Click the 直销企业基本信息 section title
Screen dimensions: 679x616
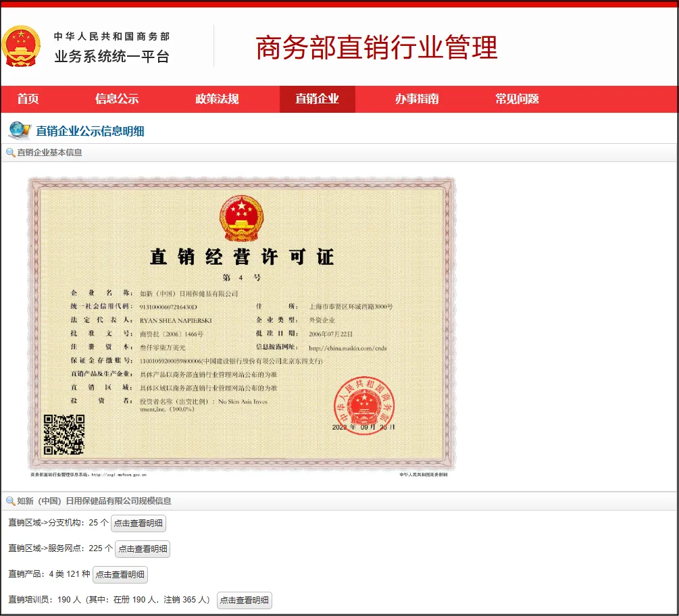pyautogui.click(x=49, y=153)
